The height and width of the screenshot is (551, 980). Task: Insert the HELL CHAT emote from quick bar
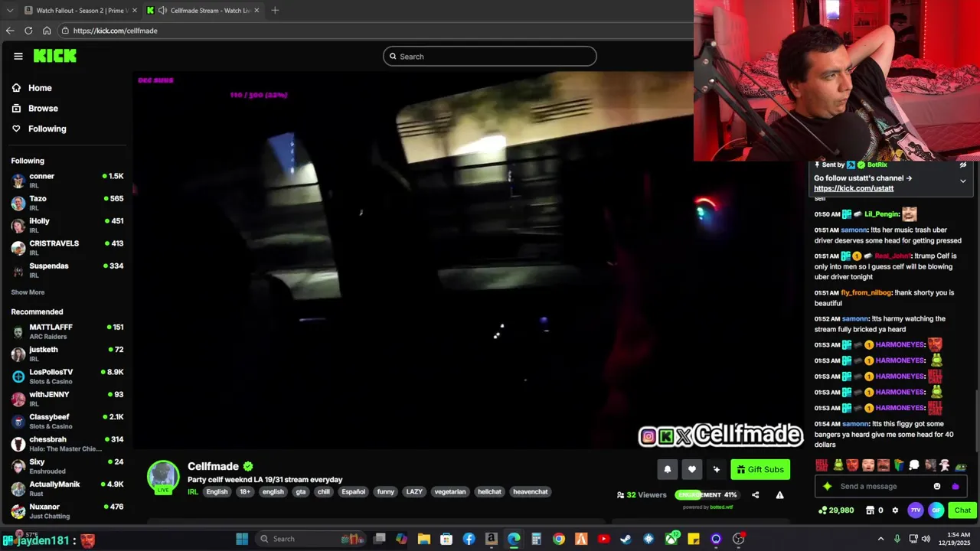pos(822,465)
